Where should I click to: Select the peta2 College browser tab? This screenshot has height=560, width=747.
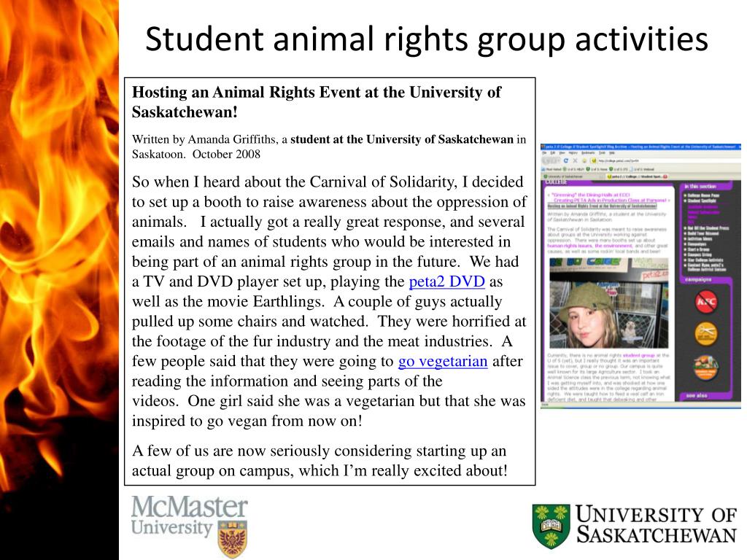click(638, 176)
